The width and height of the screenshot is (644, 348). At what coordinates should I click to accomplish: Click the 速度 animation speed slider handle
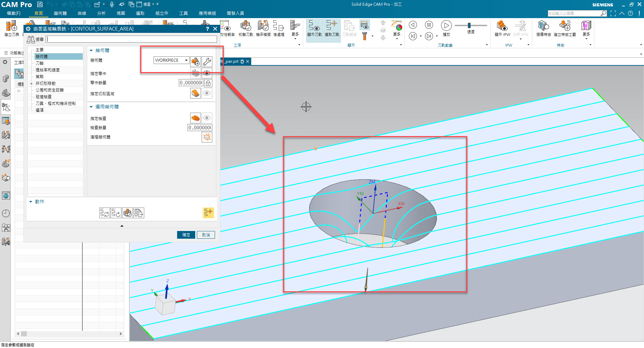pos(469,25)
